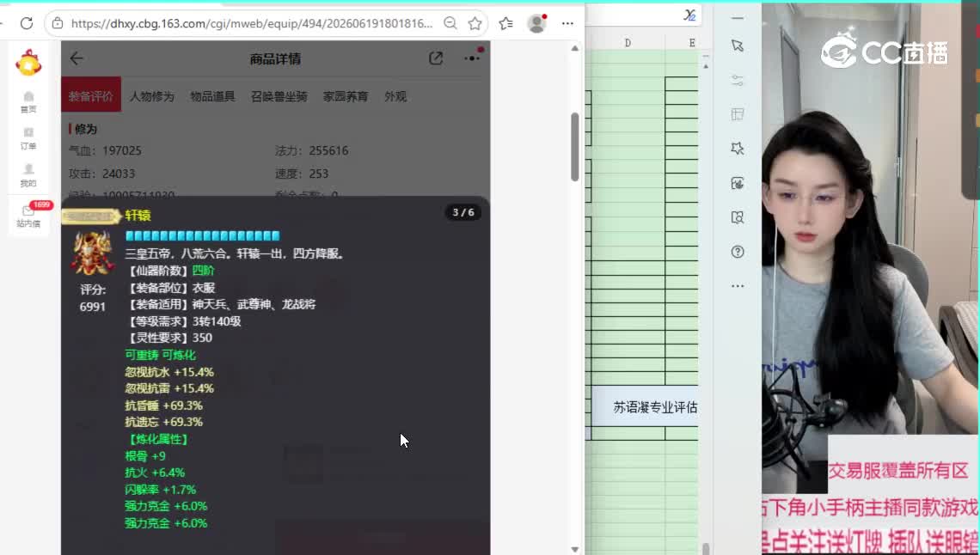Image resolution: width=980 pixels, height=555 pixels.
Task: Open the three-dot more menu in 商品详情 header
Action: (473, 58)
